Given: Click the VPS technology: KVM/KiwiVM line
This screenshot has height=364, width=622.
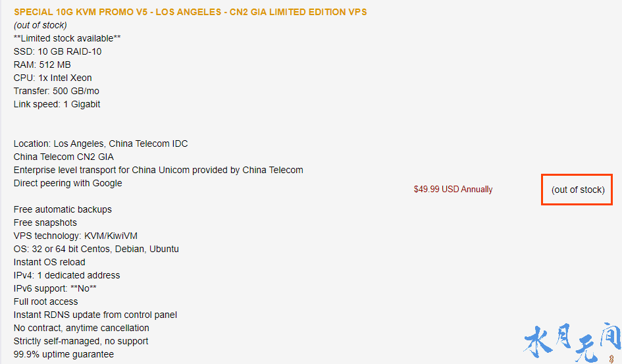Looking at the screenshot, I should click(x=76, y=236).
